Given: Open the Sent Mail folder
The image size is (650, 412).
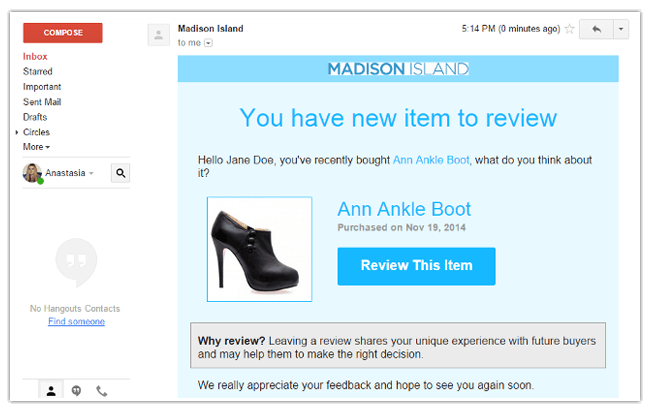Looking at the screenshot, I should [42, 102].
